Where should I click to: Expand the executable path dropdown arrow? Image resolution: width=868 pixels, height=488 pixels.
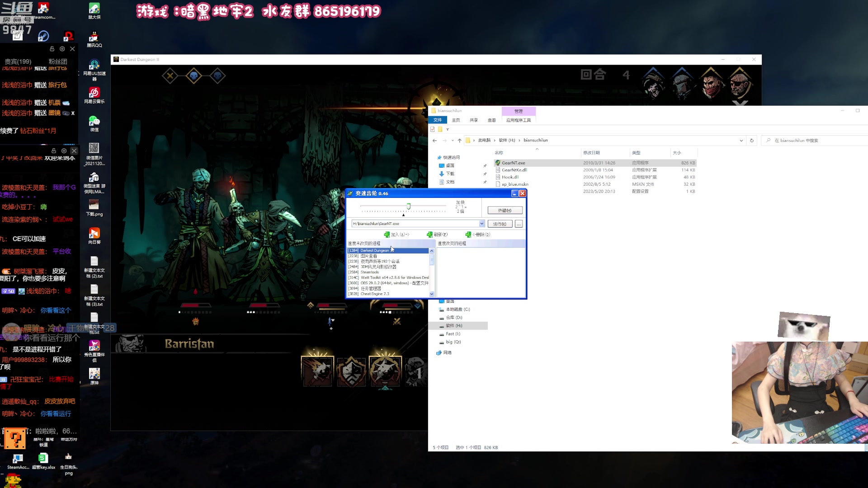click(481, 224)
